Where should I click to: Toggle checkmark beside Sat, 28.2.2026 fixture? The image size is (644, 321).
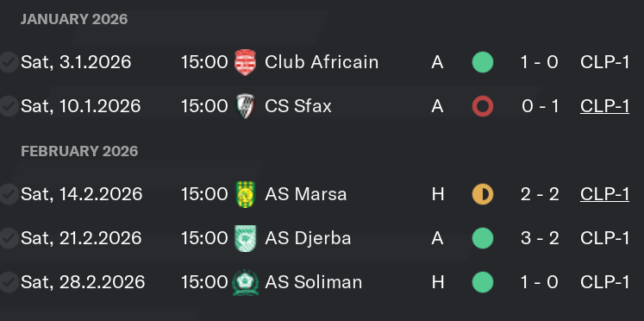(9, 282)
